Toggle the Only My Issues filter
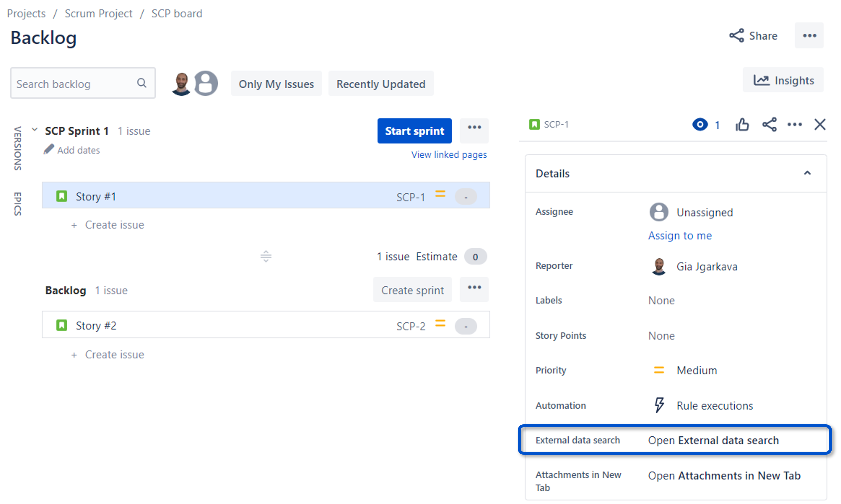Image resolution: width=841 pixels, height=504 pixels. [x=276, y=83]
